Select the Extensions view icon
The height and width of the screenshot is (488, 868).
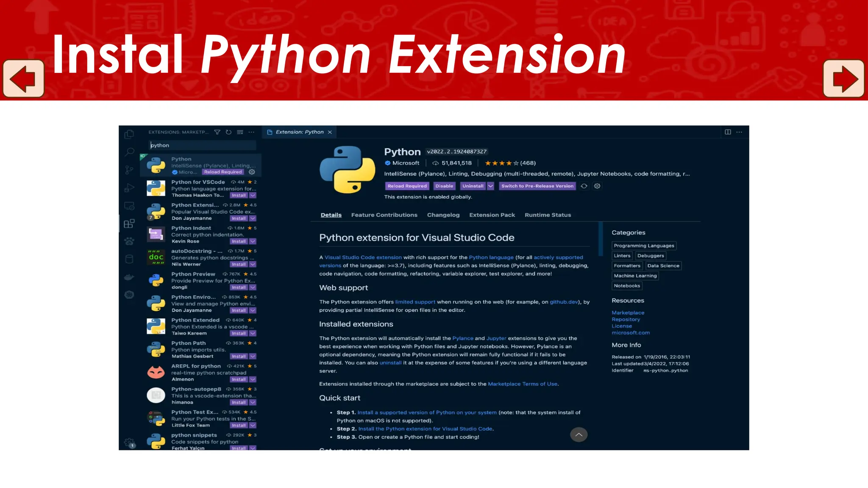[129, 224]
